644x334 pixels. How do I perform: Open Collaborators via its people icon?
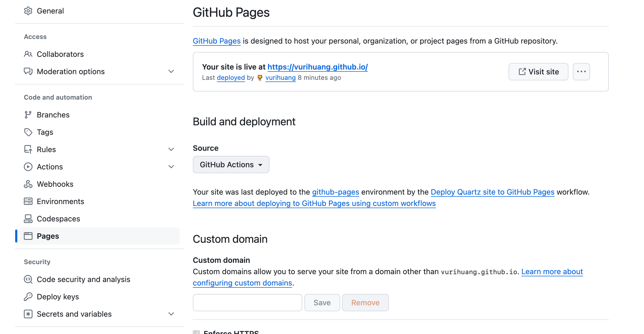(28, 54)
